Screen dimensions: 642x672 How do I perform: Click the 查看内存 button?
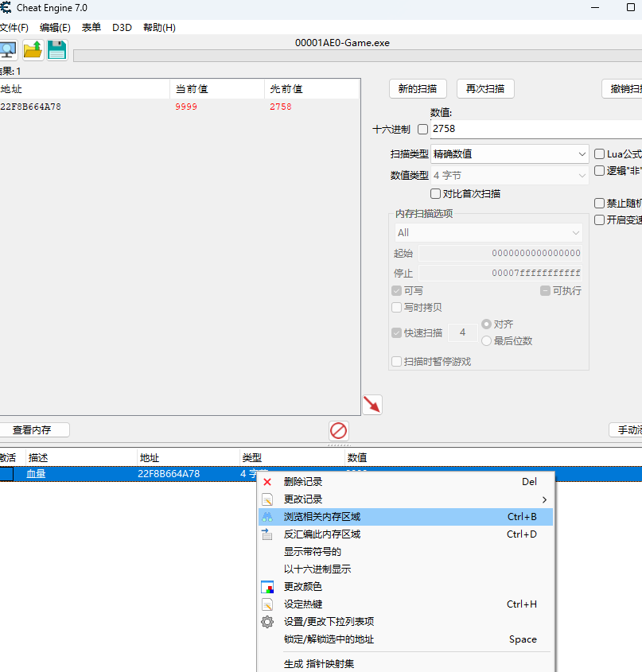pos(33,430)
